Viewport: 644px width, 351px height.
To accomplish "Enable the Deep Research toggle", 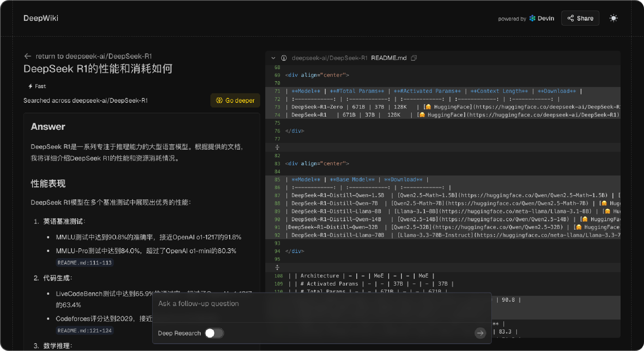I will 214,333.
